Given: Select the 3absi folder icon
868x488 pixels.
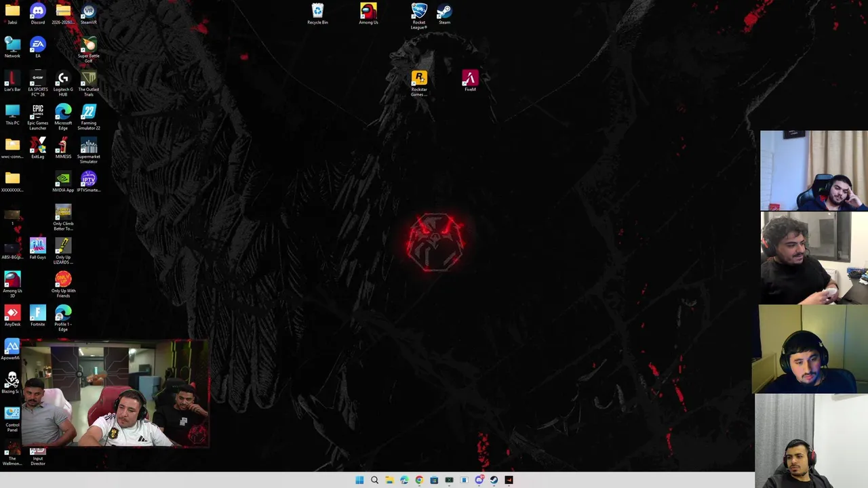Looking at the screenshot, I should pos(12,14).
